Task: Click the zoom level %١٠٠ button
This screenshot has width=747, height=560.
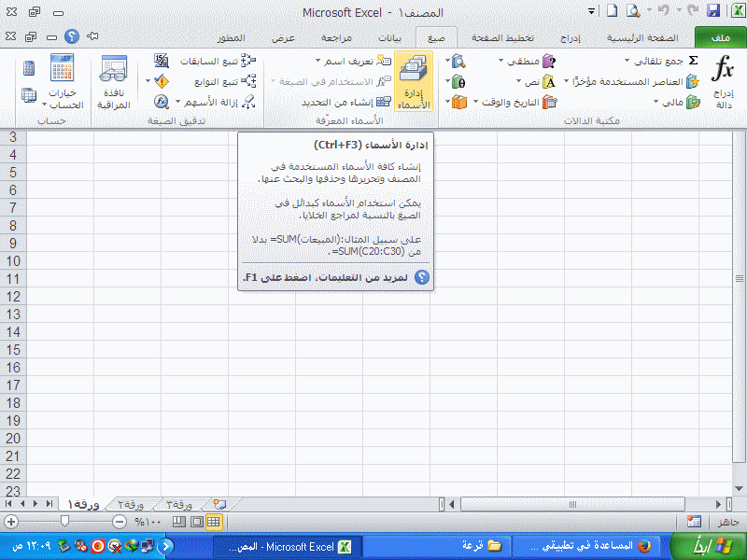Action: click(x=148, y=522)
